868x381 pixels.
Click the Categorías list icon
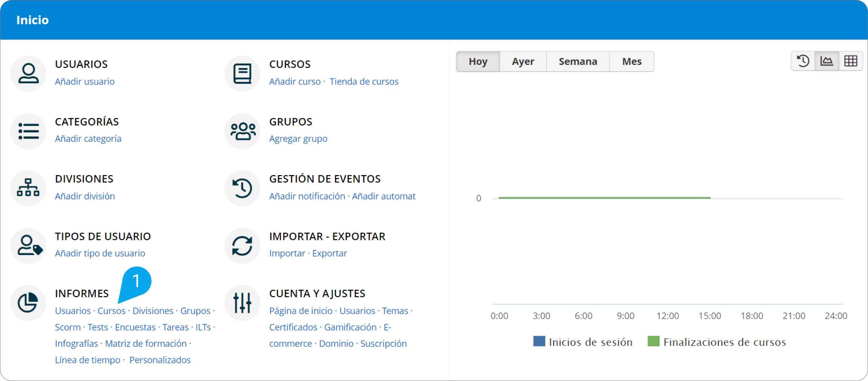tap(28, 131)
